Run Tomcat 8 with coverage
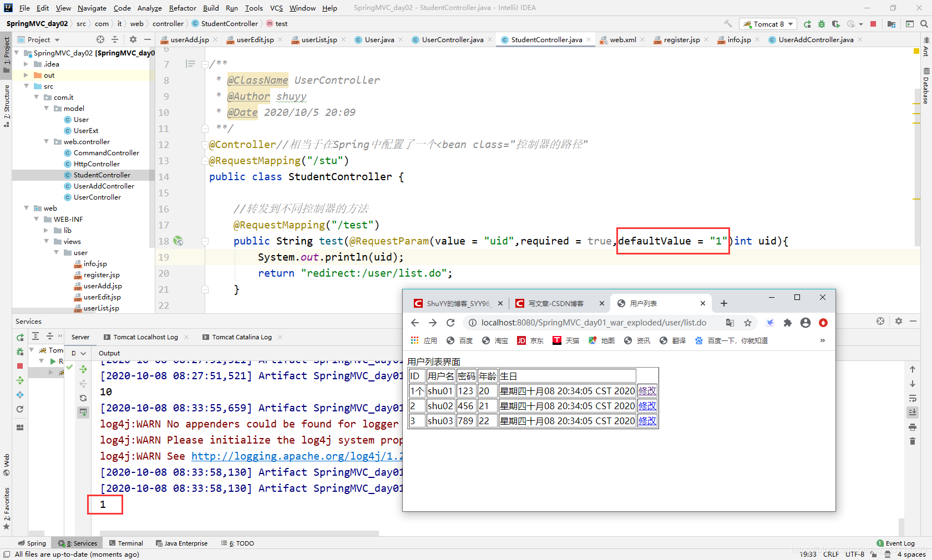The width and height of the screenshot is (932, 560). 836,24
